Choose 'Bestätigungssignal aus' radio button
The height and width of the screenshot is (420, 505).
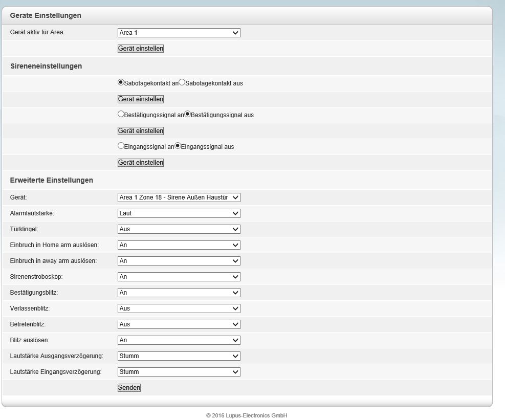click(187, 114)
